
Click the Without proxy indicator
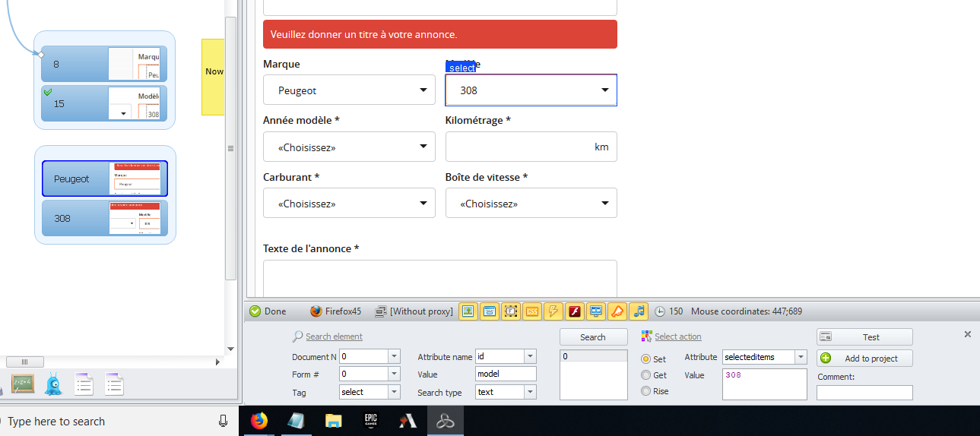tap(414, 311)
